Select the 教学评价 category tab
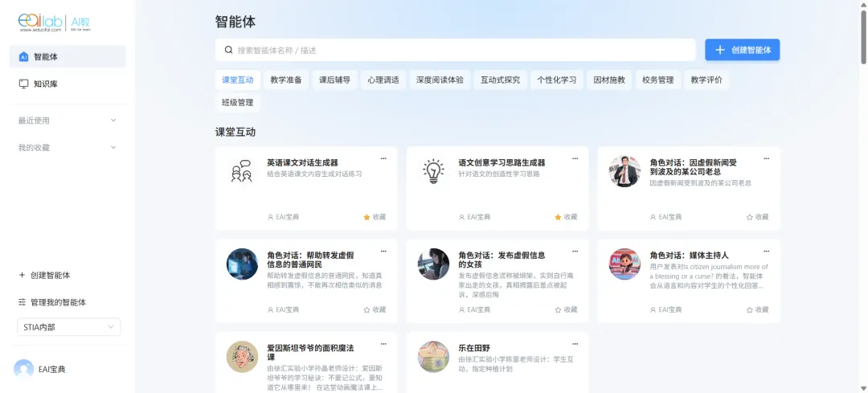 (x=706, y=80)
